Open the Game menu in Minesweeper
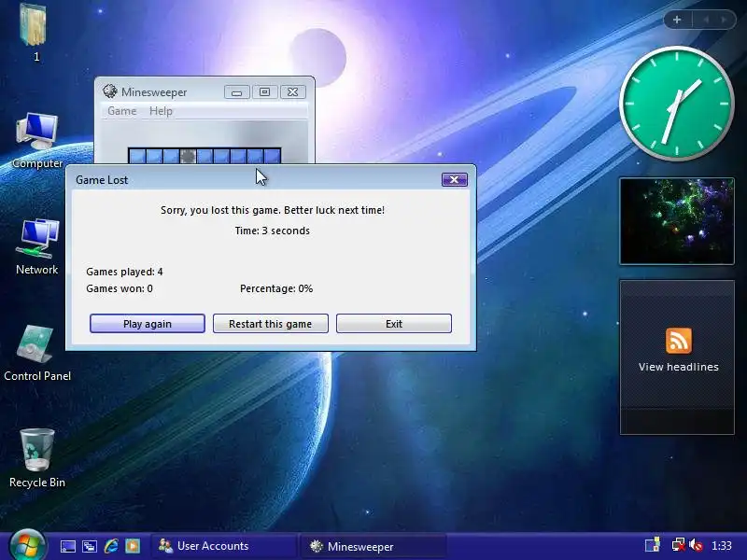The width and height of the screenshot is (747, 560). click(x=122, y=111)
